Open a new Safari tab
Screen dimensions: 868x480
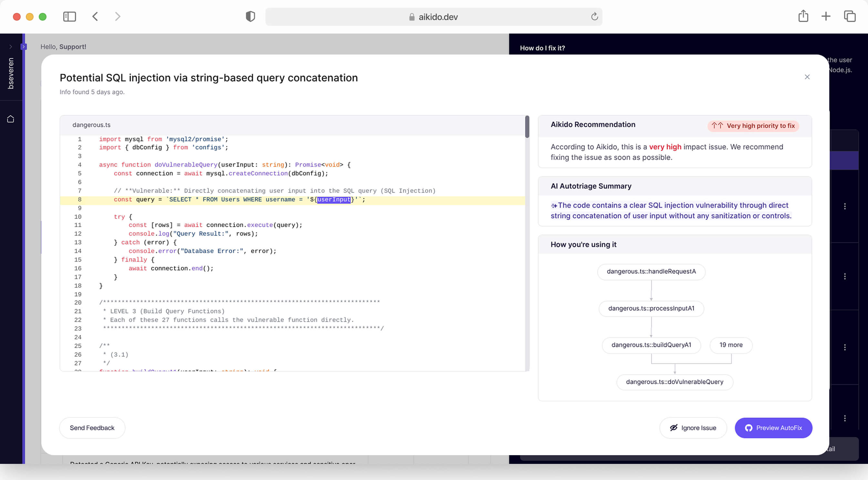coord(826,16)
